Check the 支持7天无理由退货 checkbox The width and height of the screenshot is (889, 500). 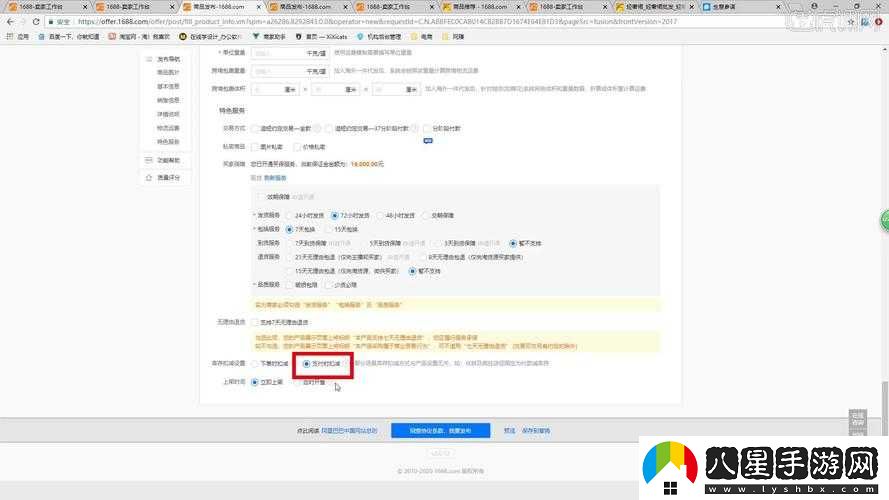click(255, 321)
